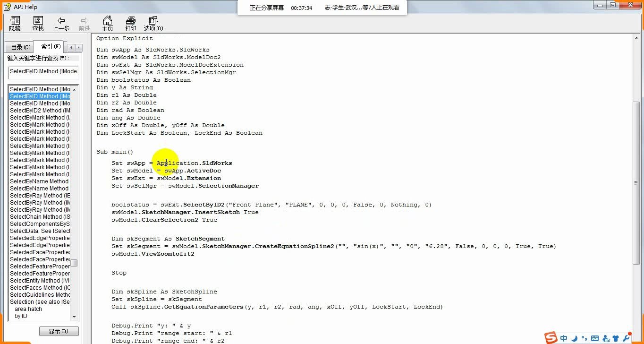Click the 'Stop' statement in code
644x344 pixels.
tap(119, 273)
